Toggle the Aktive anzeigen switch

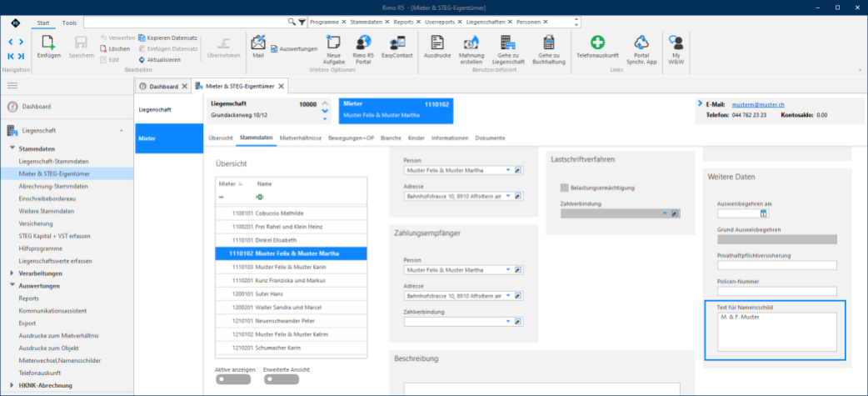(233, 379)
